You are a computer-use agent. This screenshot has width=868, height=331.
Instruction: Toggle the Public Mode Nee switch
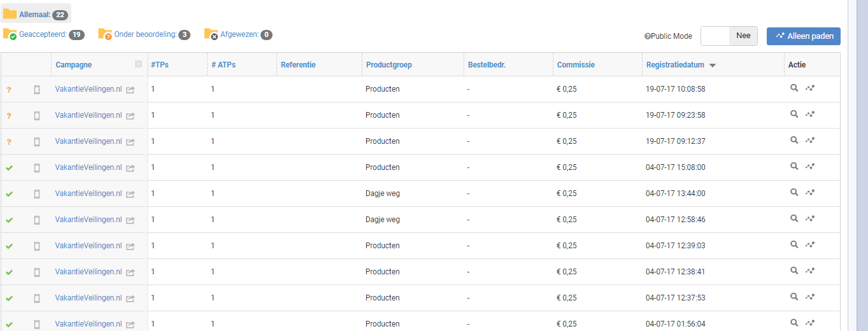(729, 36)
